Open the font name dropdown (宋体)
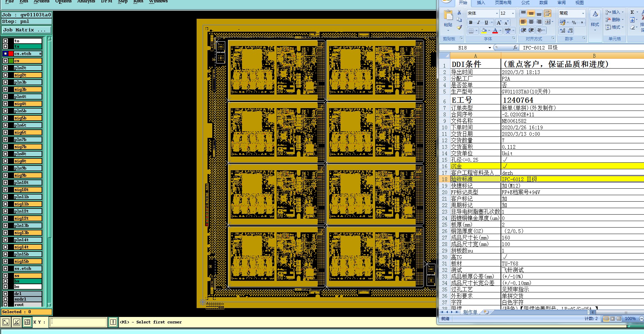 click(x=496, y=13)
